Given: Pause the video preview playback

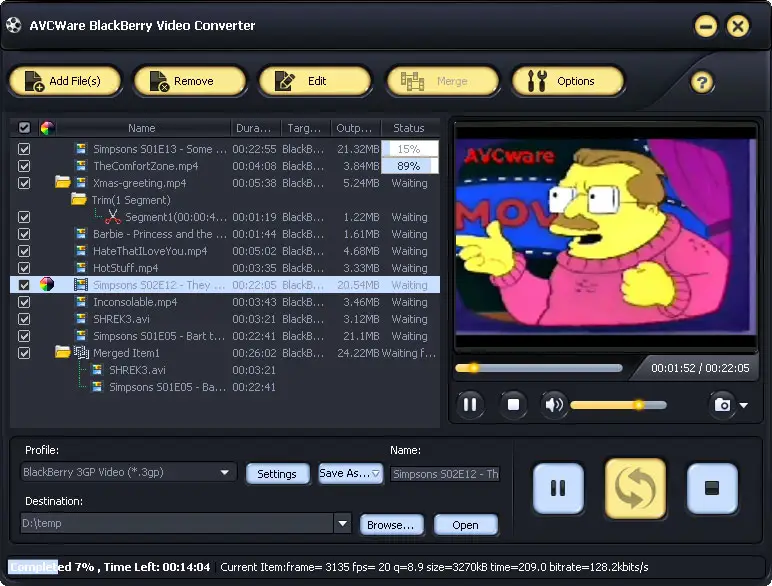Looking at the screenshot, I should pos(470,405).
